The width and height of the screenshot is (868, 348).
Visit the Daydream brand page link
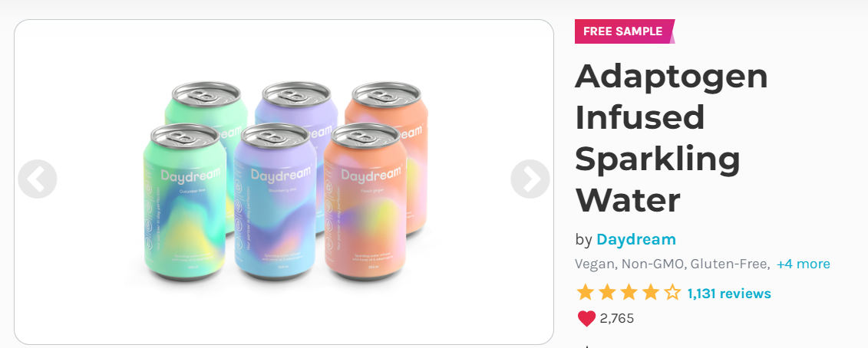636,240
